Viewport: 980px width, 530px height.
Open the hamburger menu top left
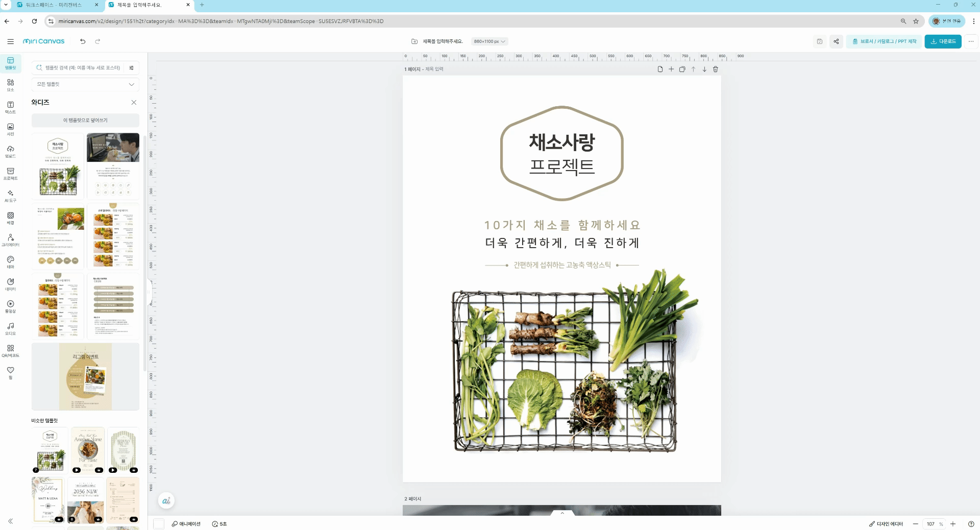coord(11,41)
